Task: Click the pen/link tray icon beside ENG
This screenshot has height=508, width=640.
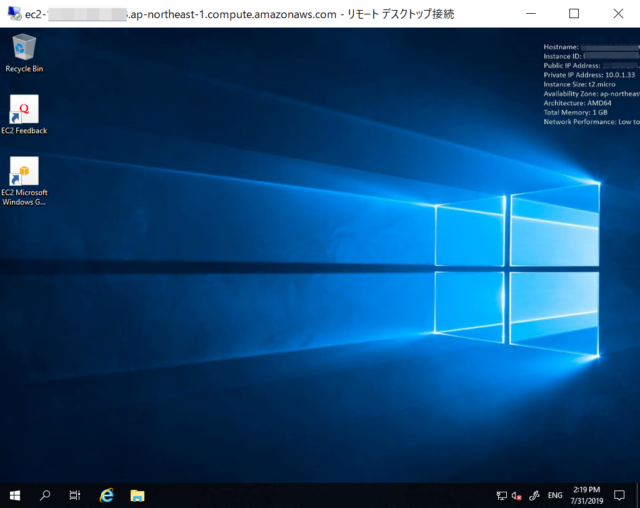Action: click(534, 496)
